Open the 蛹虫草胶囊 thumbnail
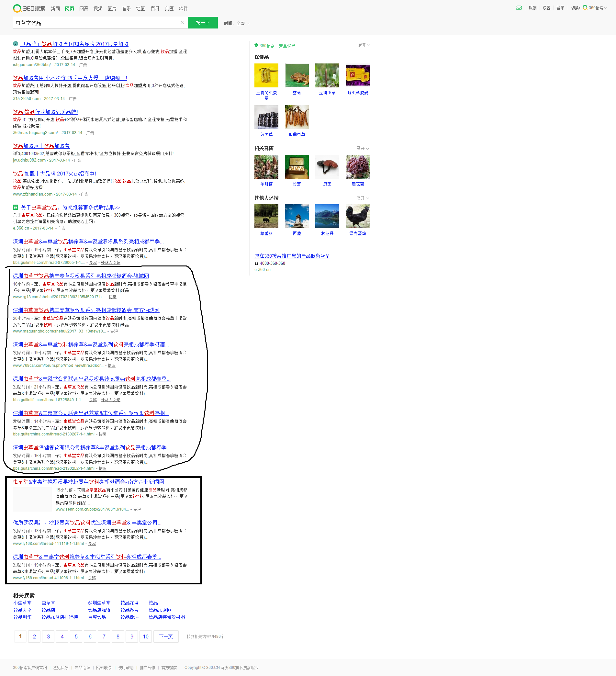The image size is (616, 676). pos(357,75)
